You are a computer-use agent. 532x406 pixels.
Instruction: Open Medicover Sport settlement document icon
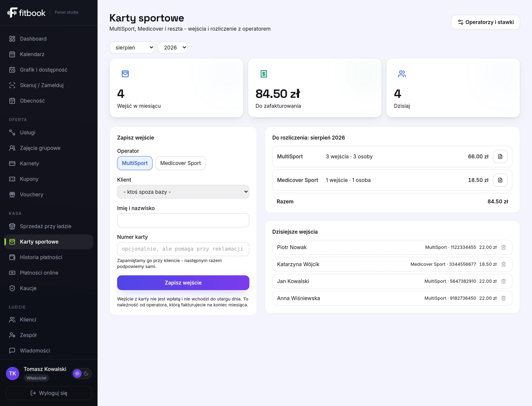[500, 180]
